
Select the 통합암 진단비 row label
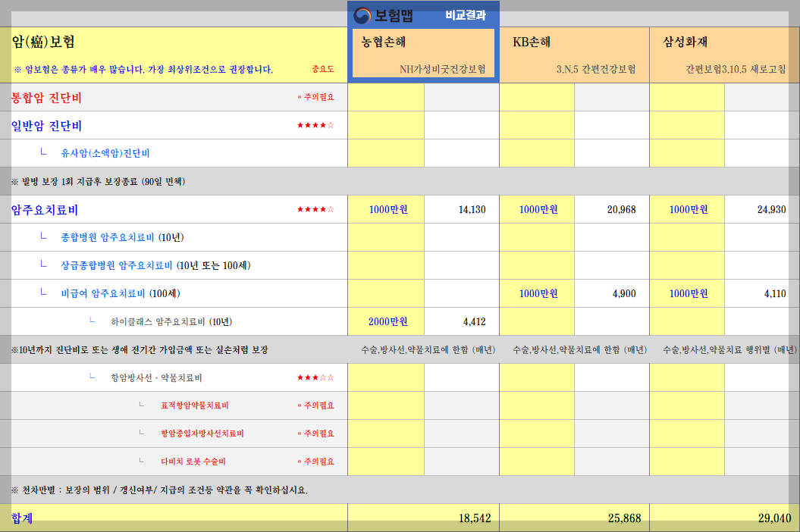click(46, 98)
